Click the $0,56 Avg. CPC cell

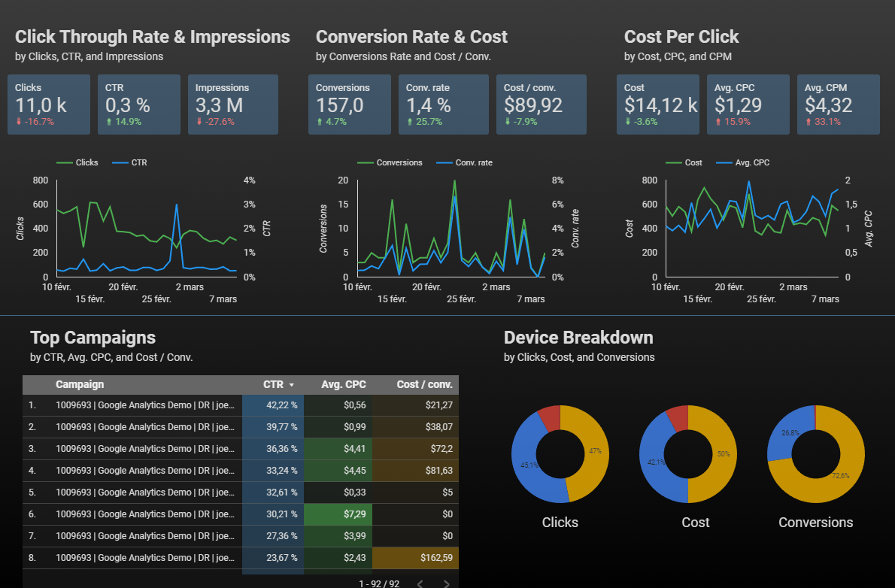[338, 405]
